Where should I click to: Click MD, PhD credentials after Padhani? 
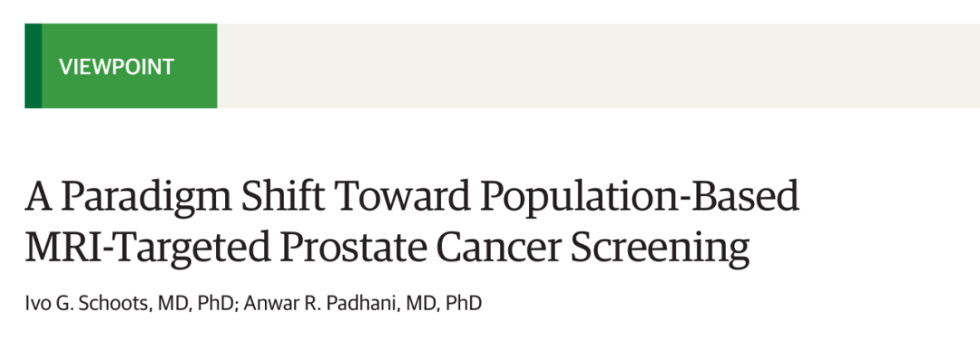pos(444,304)
